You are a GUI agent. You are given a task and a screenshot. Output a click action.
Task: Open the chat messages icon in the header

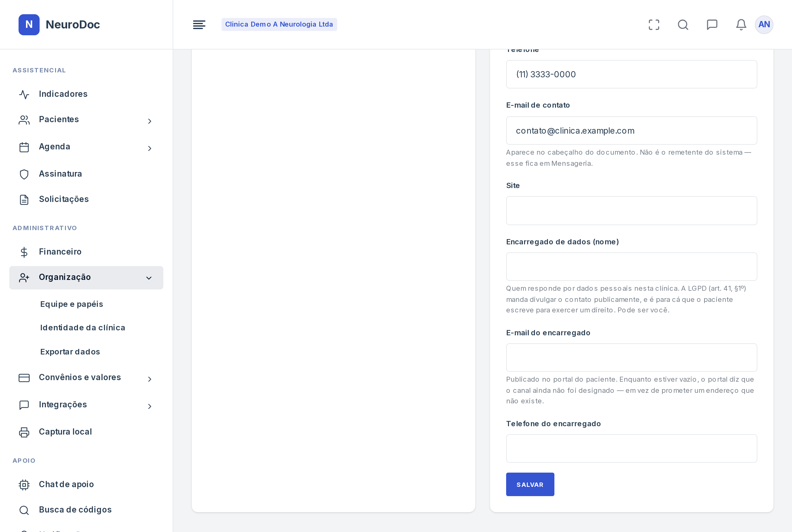(712, 24)
